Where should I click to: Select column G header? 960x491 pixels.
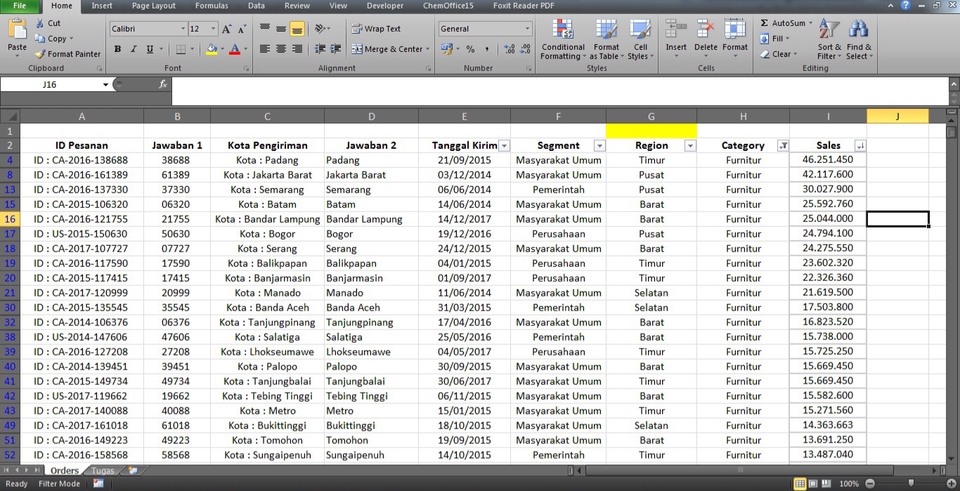coord(651,116)
